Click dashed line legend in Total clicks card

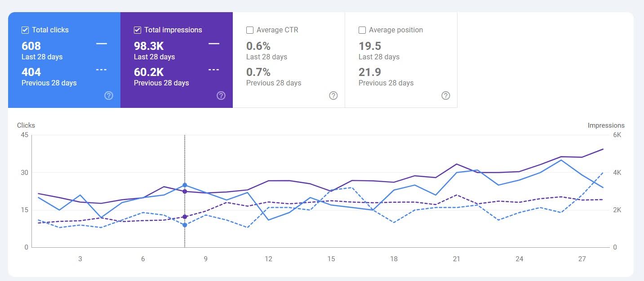click(102, 70)
